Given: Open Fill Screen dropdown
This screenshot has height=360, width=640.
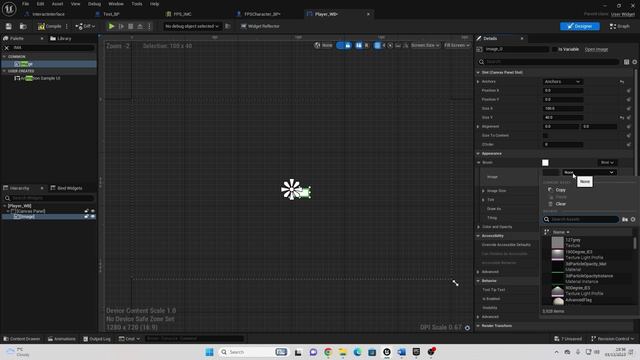Looking at the screenshot, I should (x=456, y=45).
